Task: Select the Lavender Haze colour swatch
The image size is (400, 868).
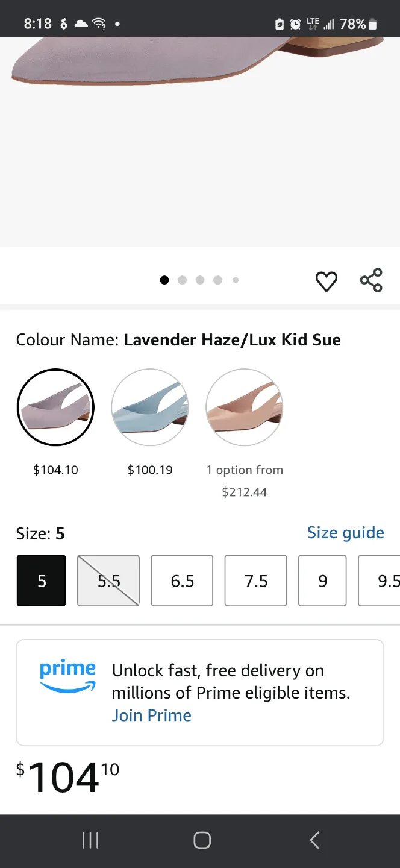Action: pos(55,407)
